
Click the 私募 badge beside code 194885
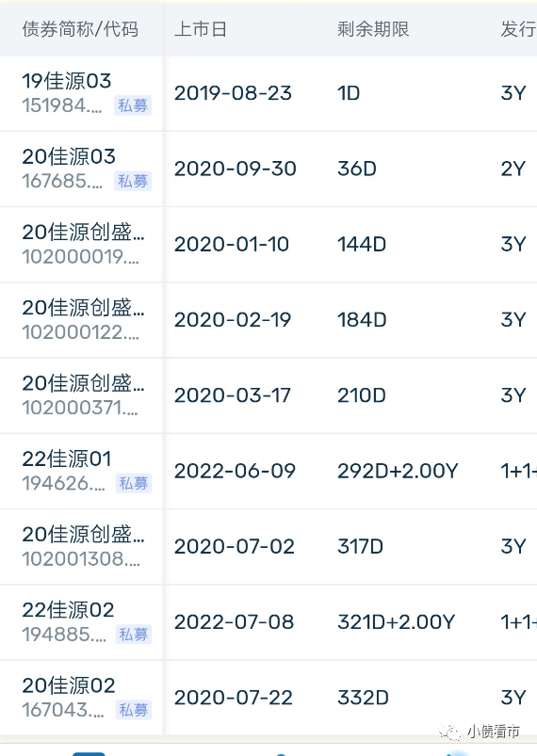(x=134, y=635)
